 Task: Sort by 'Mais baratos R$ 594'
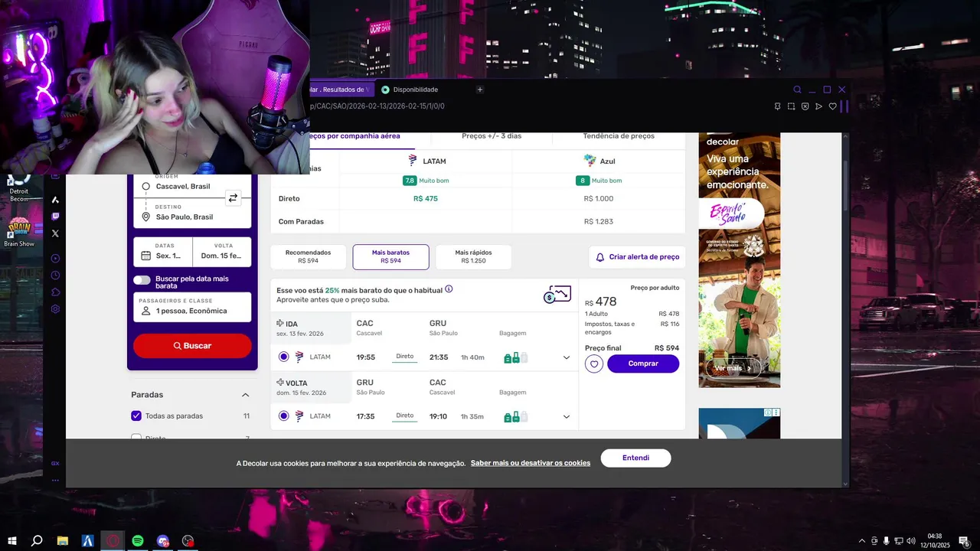point(390,257)
